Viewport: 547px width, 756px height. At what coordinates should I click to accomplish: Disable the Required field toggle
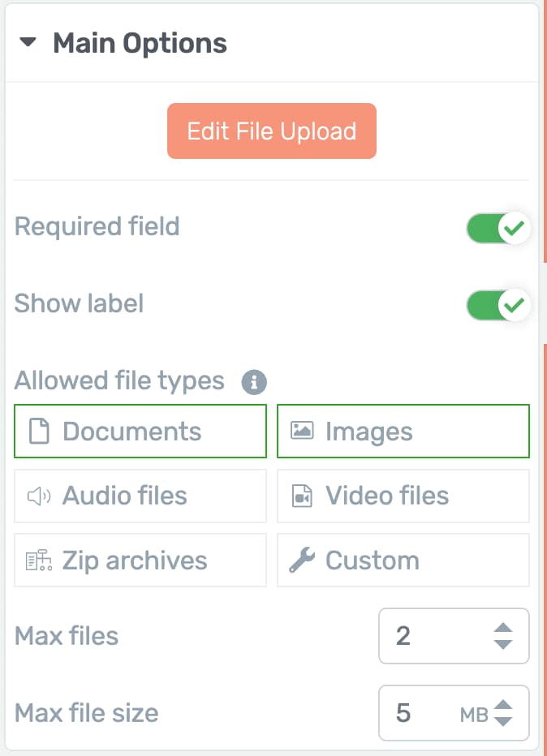pyautogui.click(x=497, y=228)
